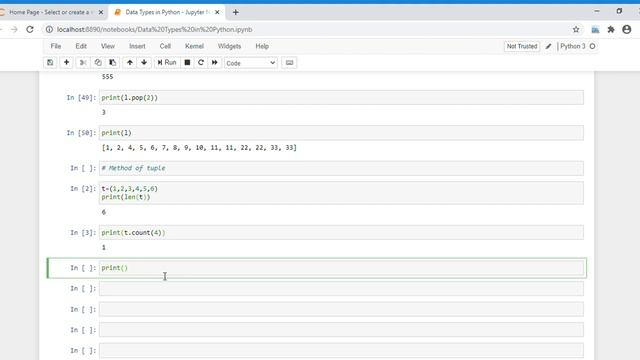Open the Widgets menu
The image size is (640, 360).
click(229, 46)
